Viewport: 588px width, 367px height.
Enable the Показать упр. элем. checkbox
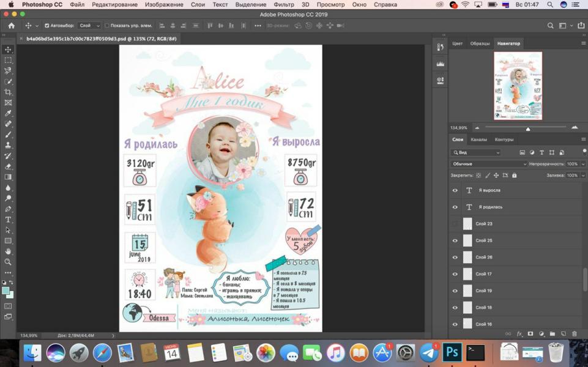click(107, 26)
